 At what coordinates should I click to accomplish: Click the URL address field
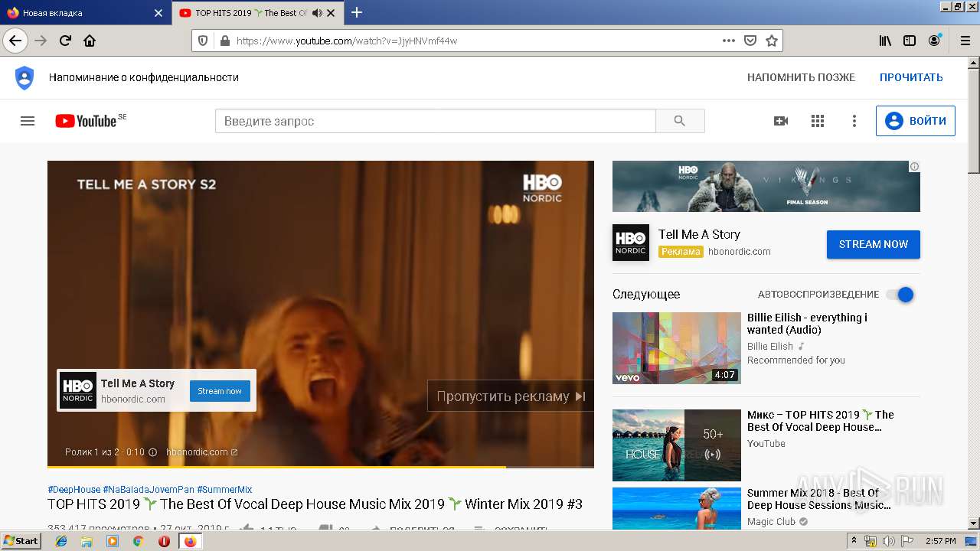[476, 41]
